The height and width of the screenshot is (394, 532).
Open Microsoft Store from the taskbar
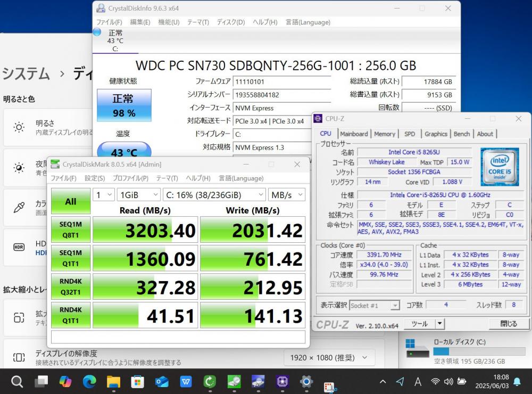[137, 382]
